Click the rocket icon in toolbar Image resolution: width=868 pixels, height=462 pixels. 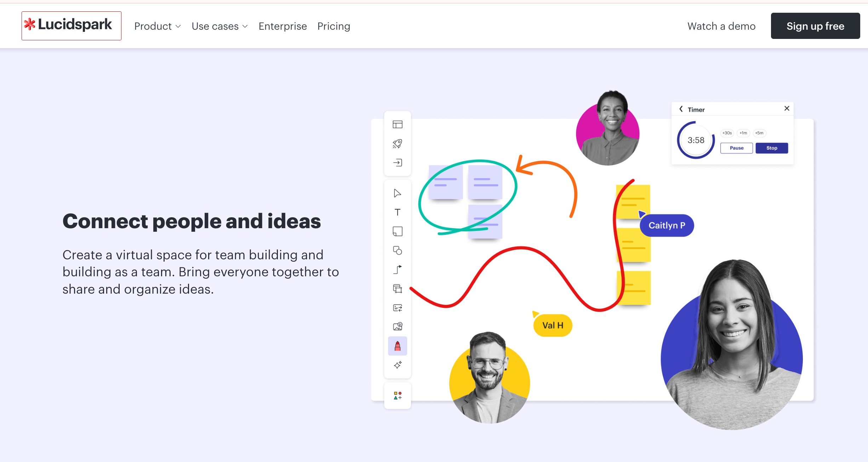(397, 144)
